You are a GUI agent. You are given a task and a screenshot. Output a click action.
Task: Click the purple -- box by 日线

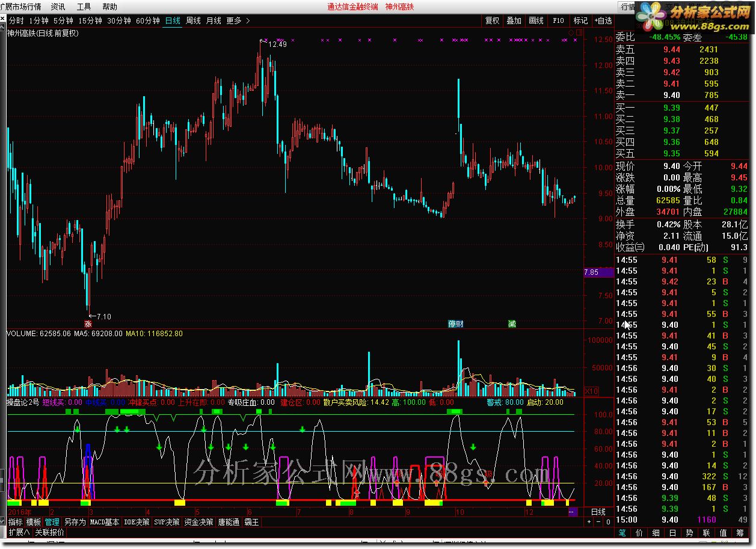click(x=573, y=512)
